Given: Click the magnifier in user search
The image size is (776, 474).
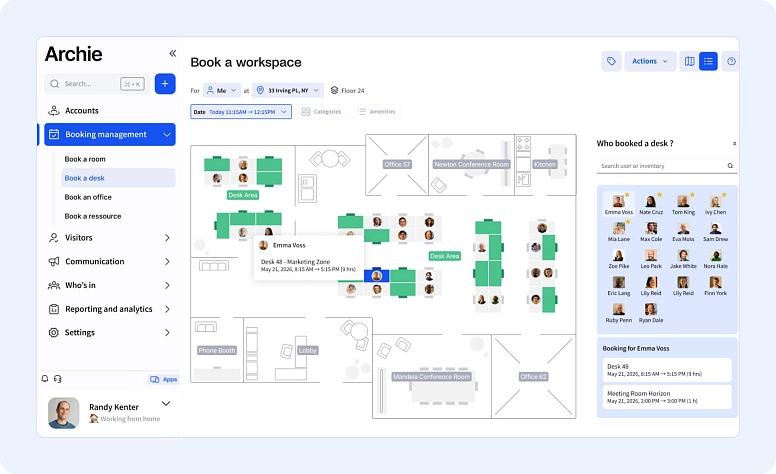Looking at the screenshot, I should 730,166.
